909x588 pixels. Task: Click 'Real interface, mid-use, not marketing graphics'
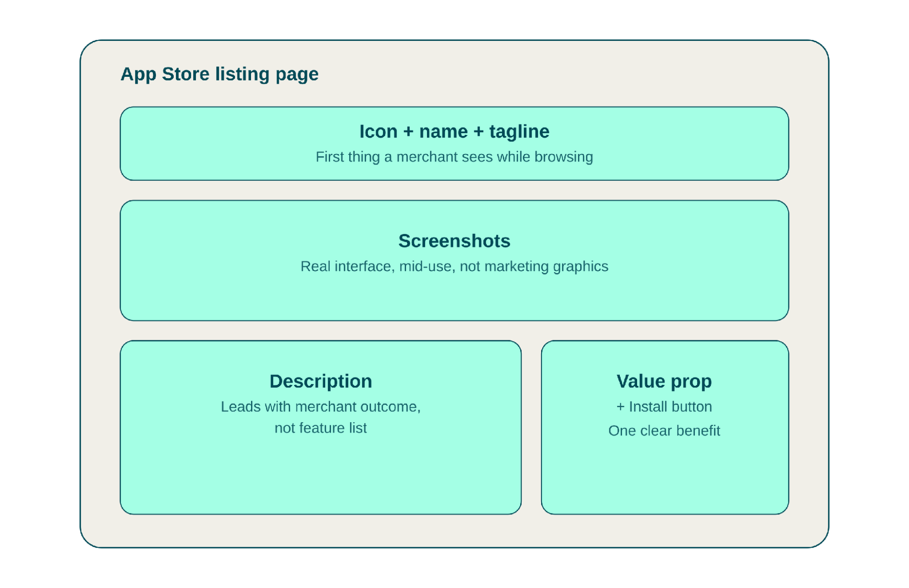tap(454, 266)
